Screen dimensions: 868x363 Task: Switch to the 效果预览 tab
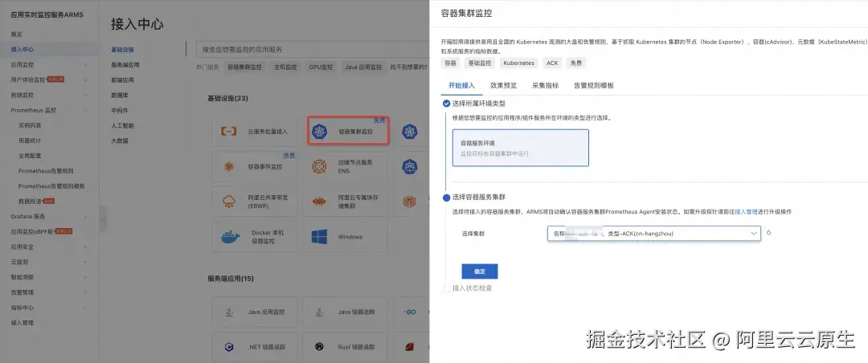pyautogui.click(x=503, y=86)
